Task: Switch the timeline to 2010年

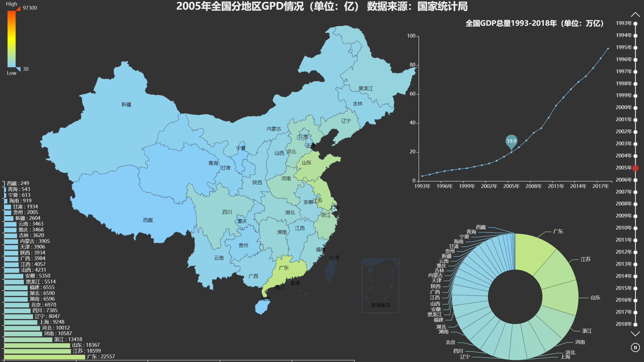Action: tap(635, 228)
